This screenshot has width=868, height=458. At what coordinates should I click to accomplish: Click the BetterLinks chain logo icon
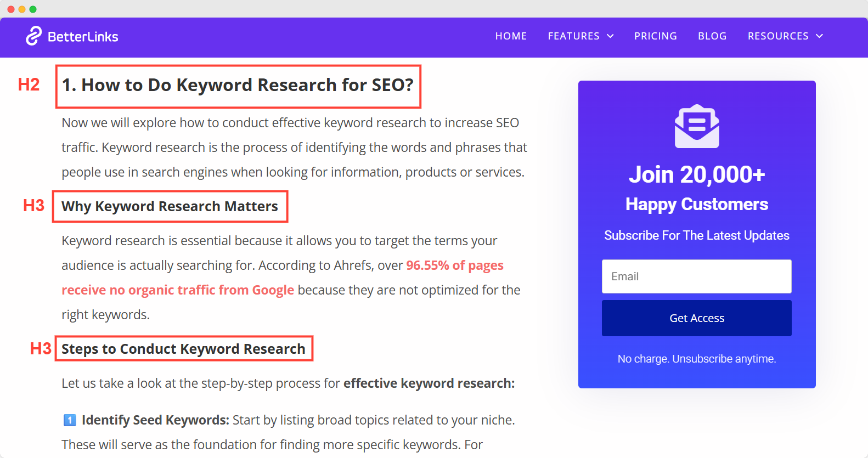(x=33, y=36)
